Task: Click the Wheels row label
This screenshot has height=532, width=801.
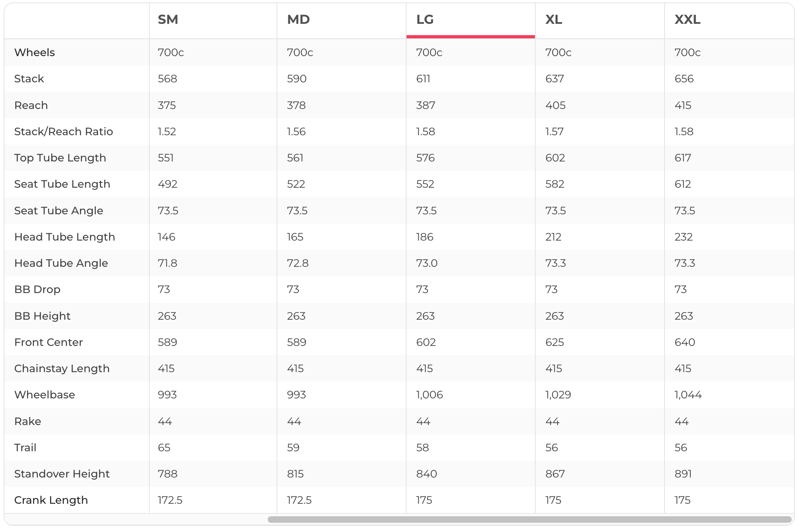Action: (35, 52)
